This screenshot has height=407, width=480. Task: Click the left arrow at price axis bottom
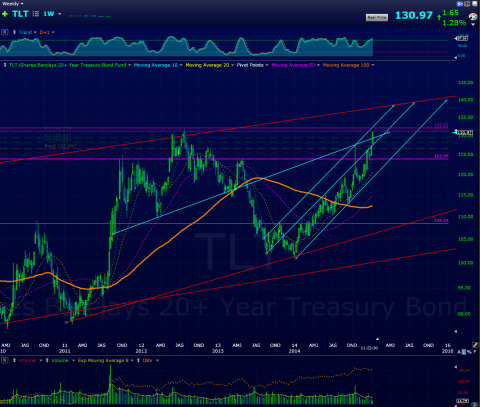456,332
